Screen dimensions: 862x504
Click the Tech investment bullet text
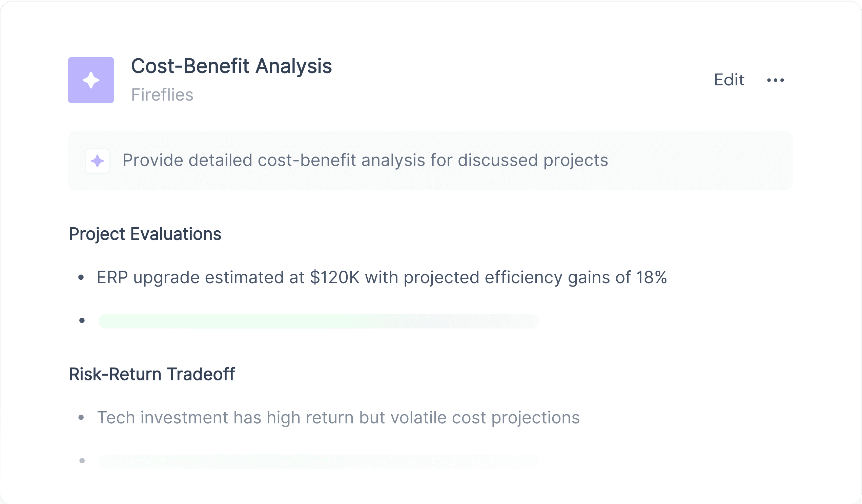pos(338,418)
